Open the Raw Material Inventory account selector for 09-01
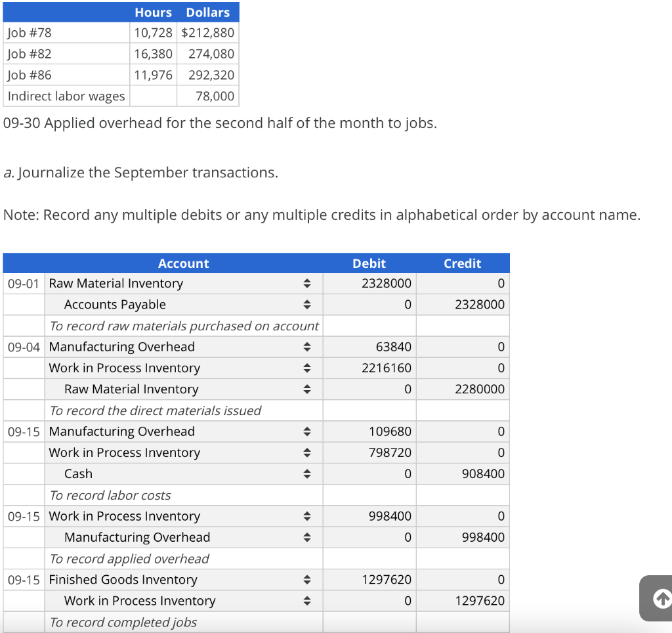The width and height of the screenshot is (672, 633). 307,283
